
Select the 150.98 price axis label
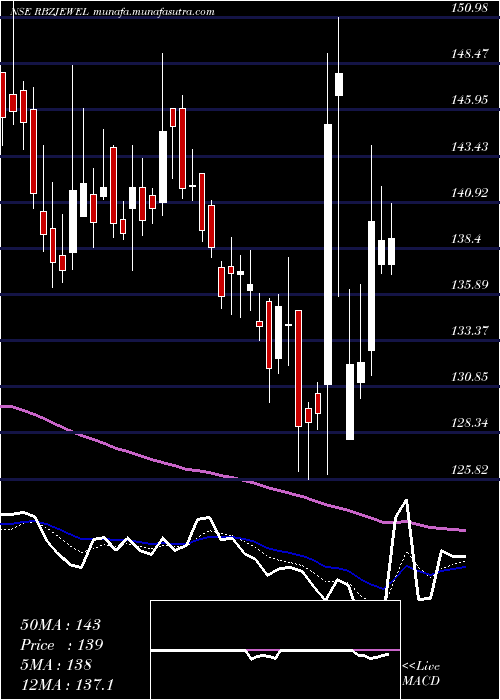[469, 8]
